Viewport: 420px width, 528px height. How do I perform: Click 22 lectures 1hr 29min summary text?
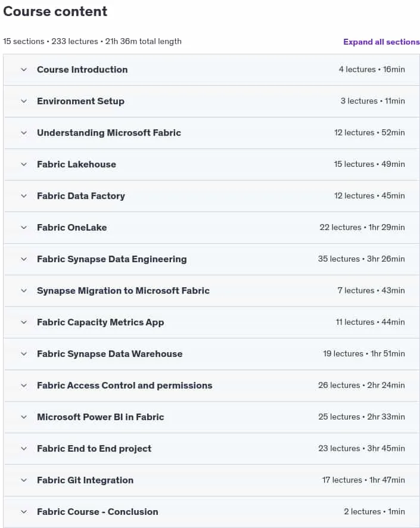click(x=362, y=227)
